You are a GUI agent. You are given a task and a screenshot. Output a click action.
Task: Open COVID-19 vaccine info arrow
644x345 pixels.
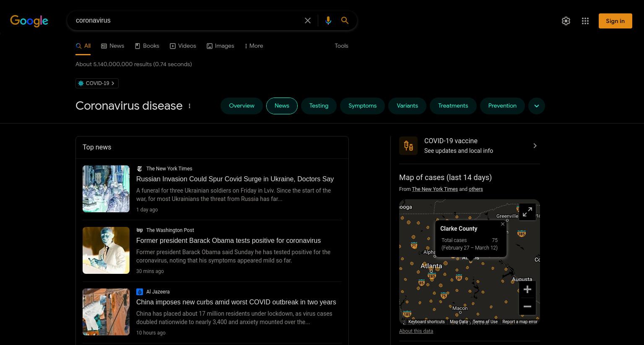(x=535, y=146)
